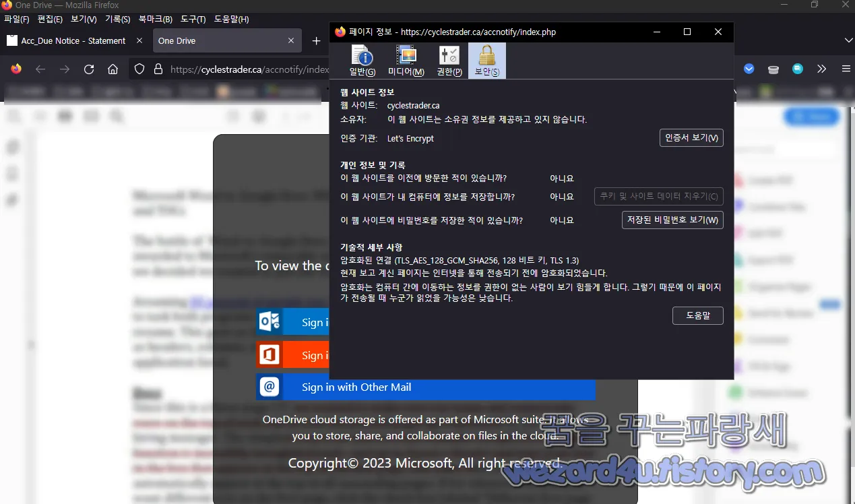Click Copyright 2023 Microsoft text

424,463
